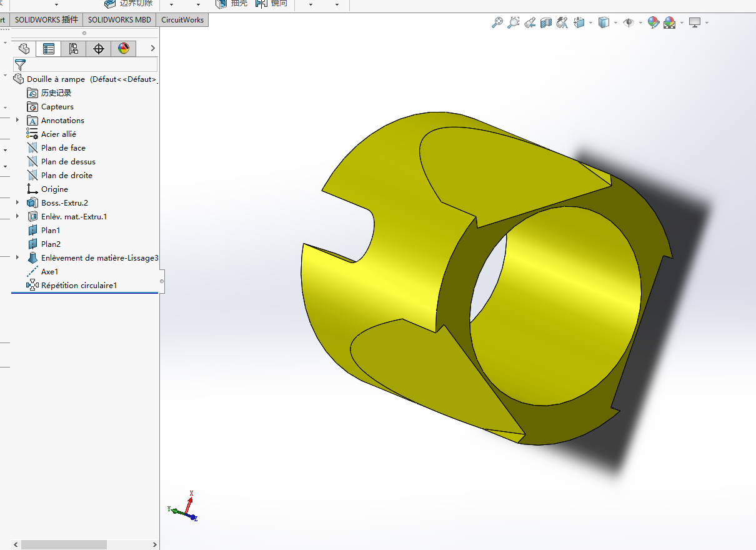The image size is (756, 550).
Task: Switch to FeatureManager design tree tab
Action: tap(24, 49)
